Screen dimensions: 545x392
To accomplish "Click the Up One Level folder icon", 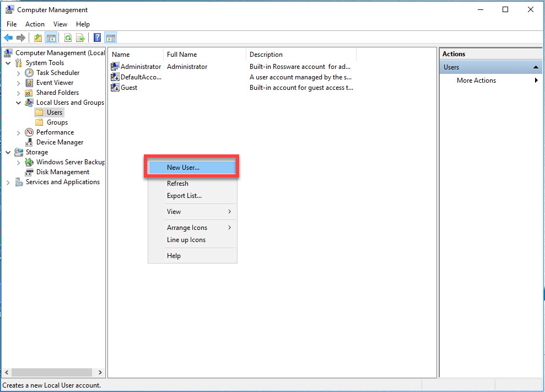I will (x=37, y=37).
